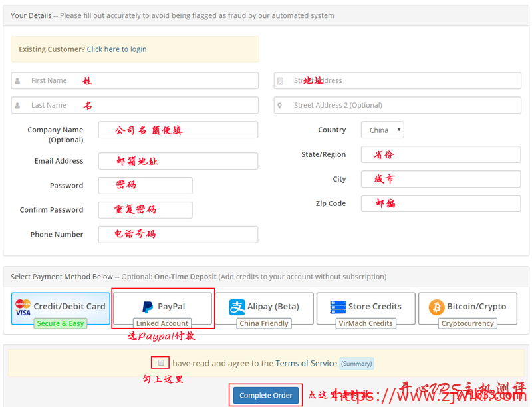Click the Store Credits server icon
532x407 pixels.
pos(338,307)
